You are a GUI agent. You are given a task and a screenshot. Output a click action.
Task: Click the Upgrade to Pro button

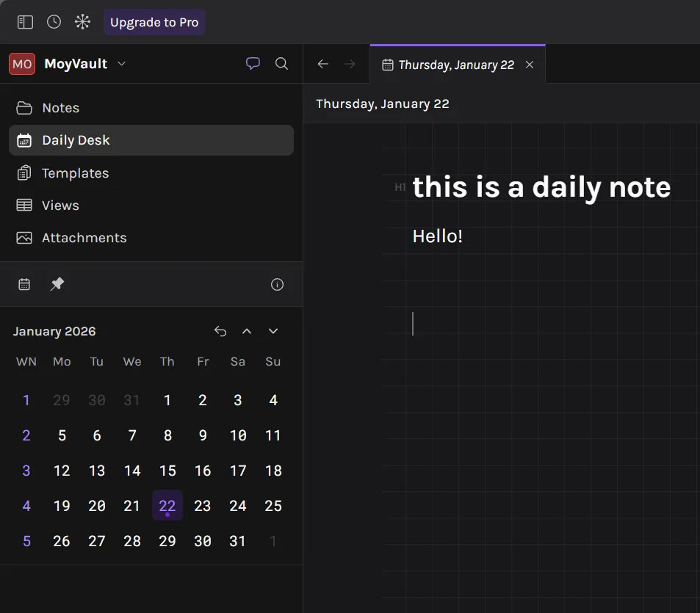coord(154,22)
